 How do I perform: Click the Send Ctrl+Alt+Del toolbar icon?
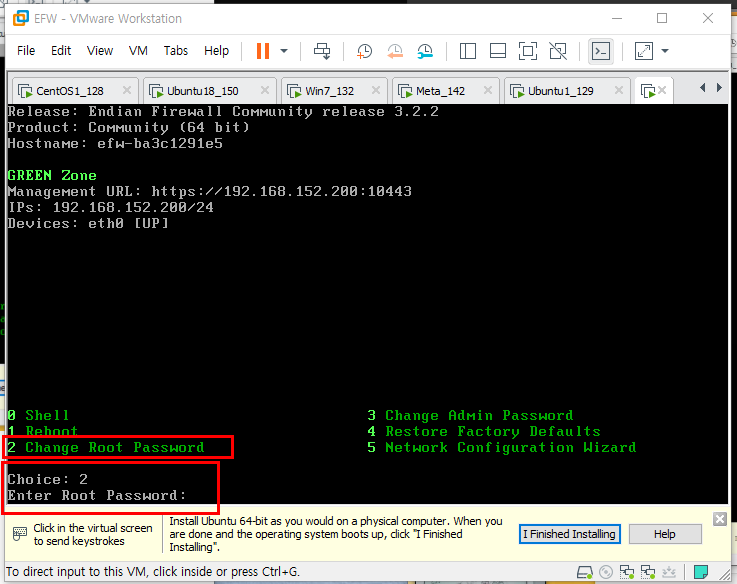tap(322, 51)
